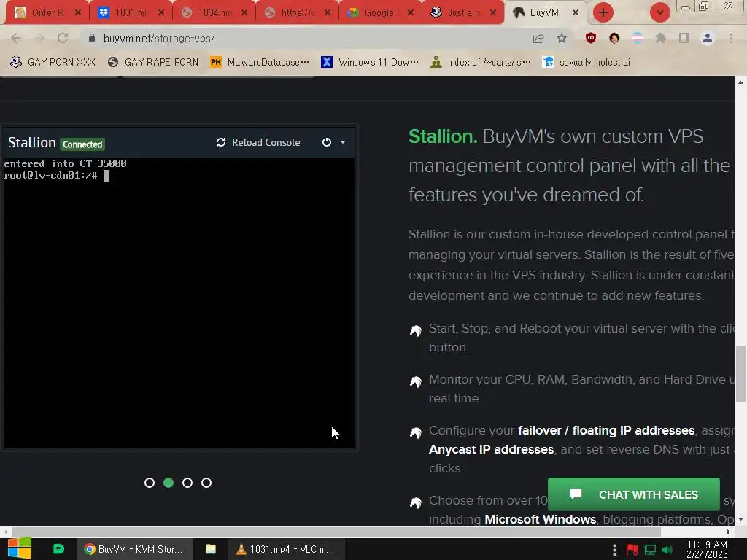Close the BuyVM tab
The image size is (747, 560).
coord(576,13)
